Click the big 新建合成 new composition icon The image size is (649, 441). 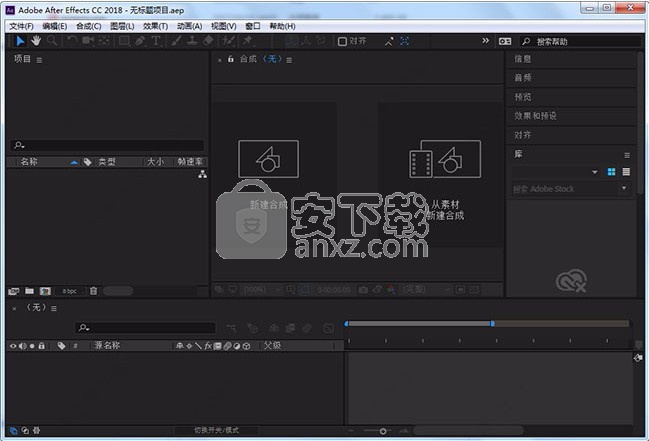click(268, 159)
